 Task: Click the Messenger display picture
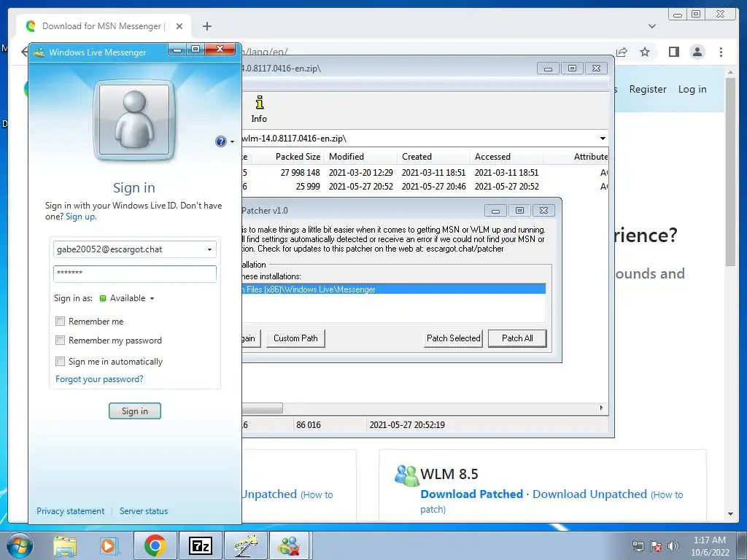point(134,120)
